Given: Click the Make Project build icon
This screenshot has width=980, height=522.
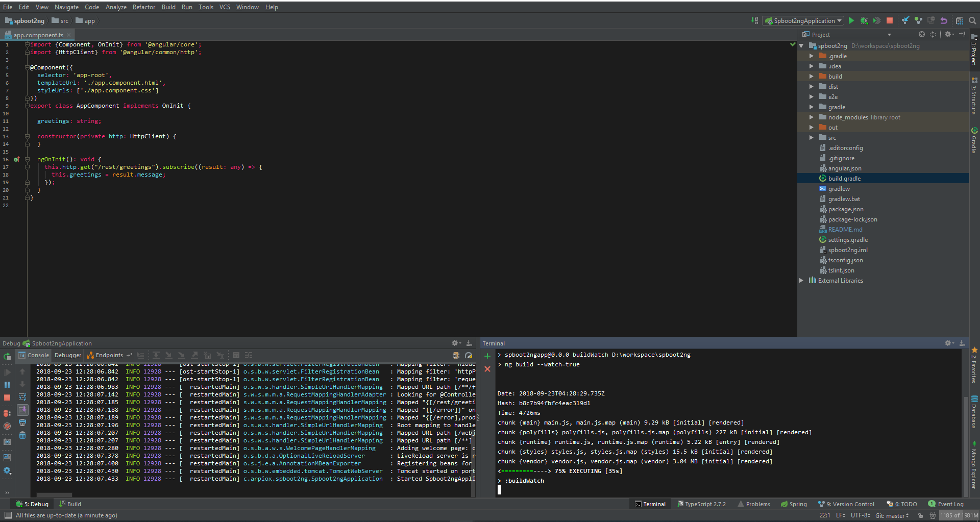Looking at the screenshot, I should (x=755, y=21).
